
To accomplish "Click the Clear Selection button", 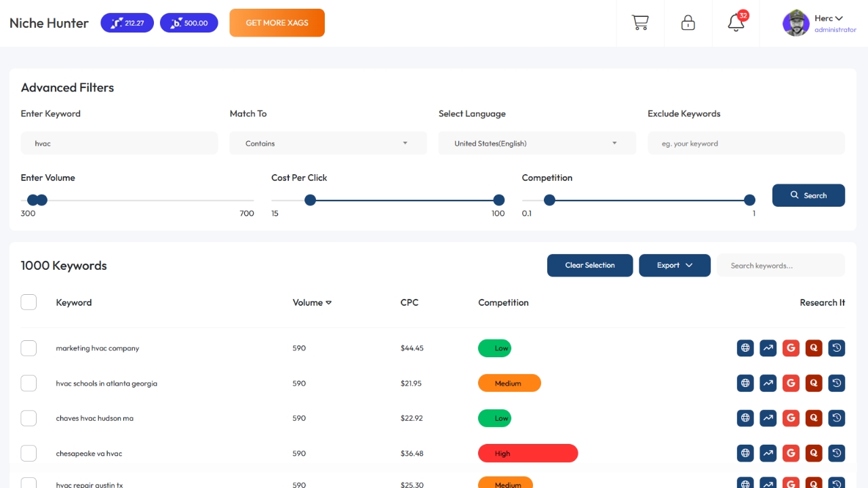I will click(x=590, y=265).
